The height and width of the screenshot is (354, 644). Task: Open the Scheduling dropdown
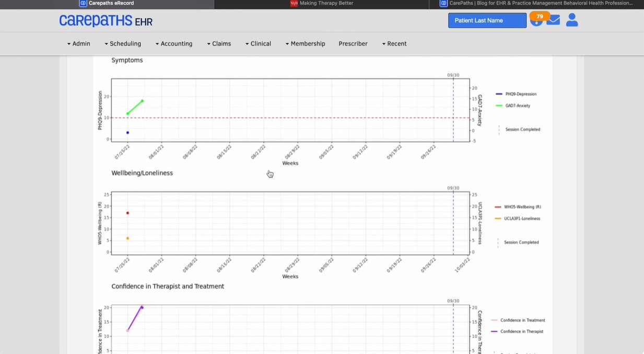point(123,44)
